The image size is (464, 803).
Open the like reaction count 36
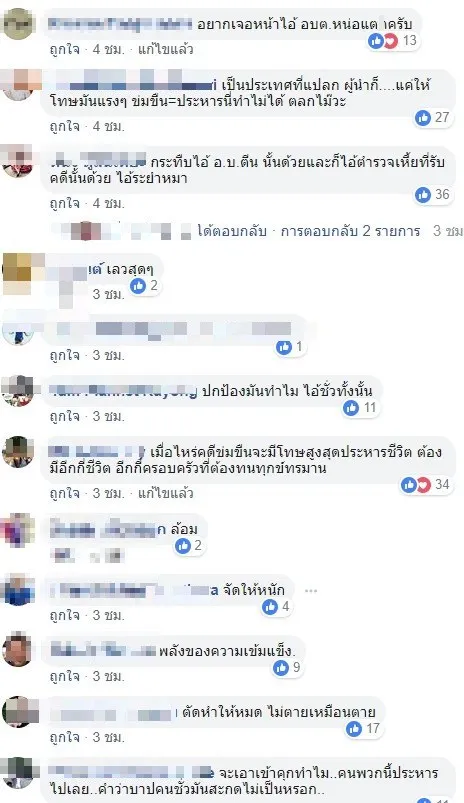point(432,195)
